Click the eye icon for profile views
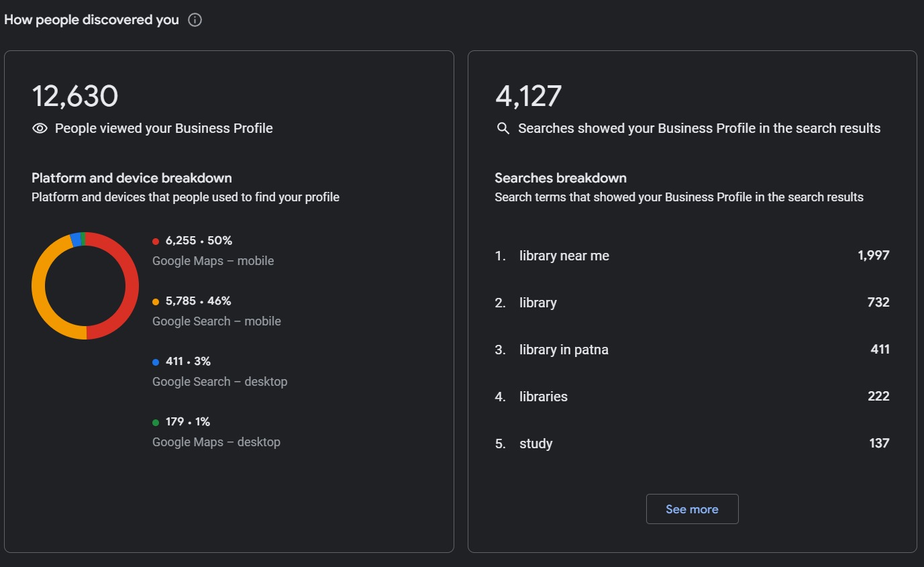 [40, 128]
